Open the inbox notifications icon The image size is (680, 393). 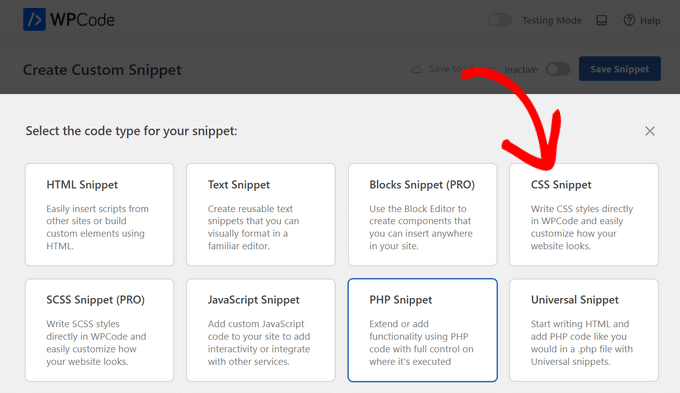[x=602, y=20]
